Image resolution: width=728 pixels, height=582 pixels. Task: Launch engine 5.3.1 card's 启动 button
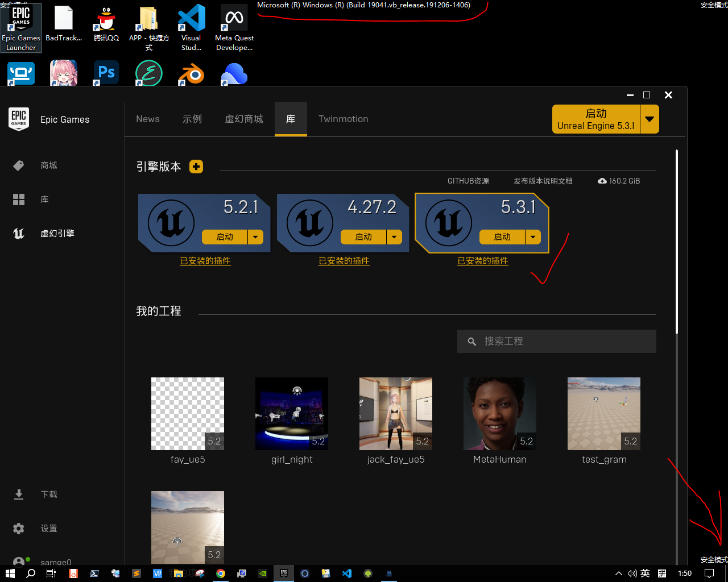coord(502,237)
